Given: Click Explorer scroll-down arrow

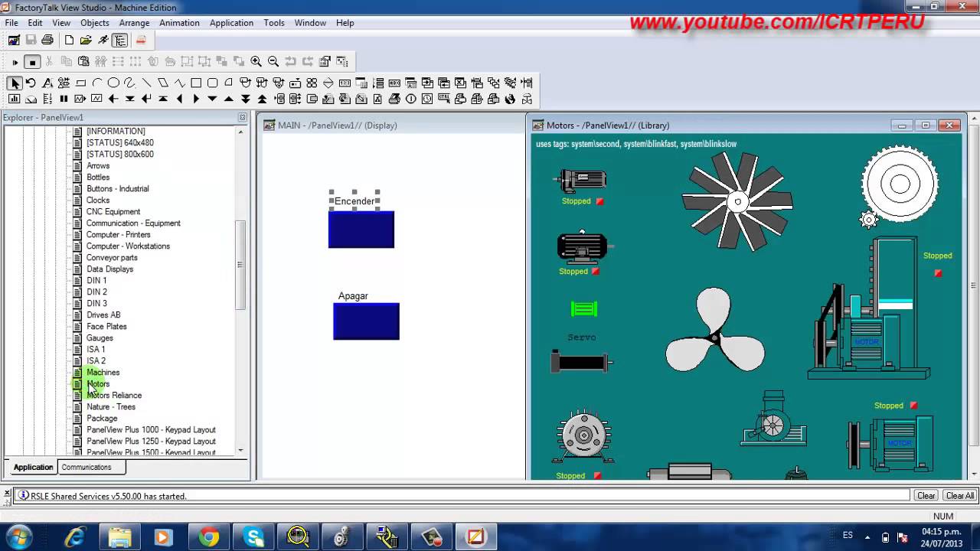Looking at the screenshot, I should (x=240, y=450).
